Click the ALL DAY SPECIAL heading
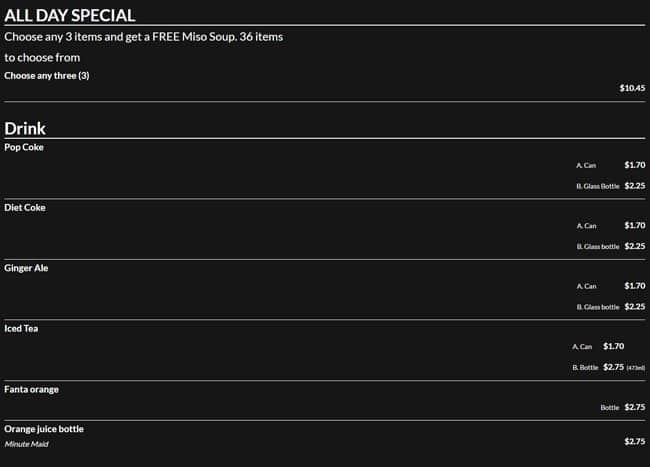Image resolution: width=650 pixels, height=467 pixels. pyautogui.click(x=70, y=15)
